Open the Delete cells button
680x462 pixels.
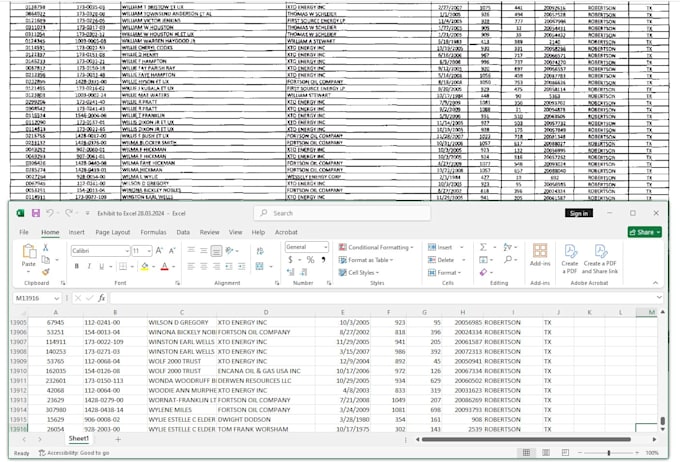447,260
